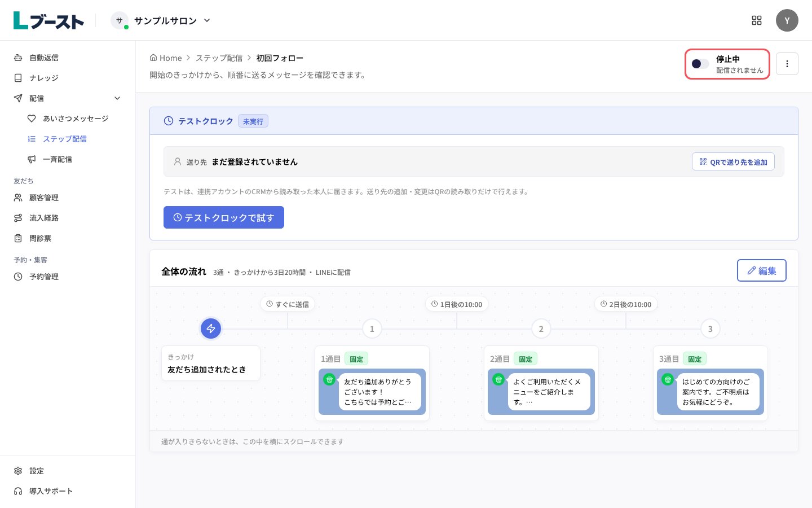Open 問診票 in the sidebar

[68, 238]
